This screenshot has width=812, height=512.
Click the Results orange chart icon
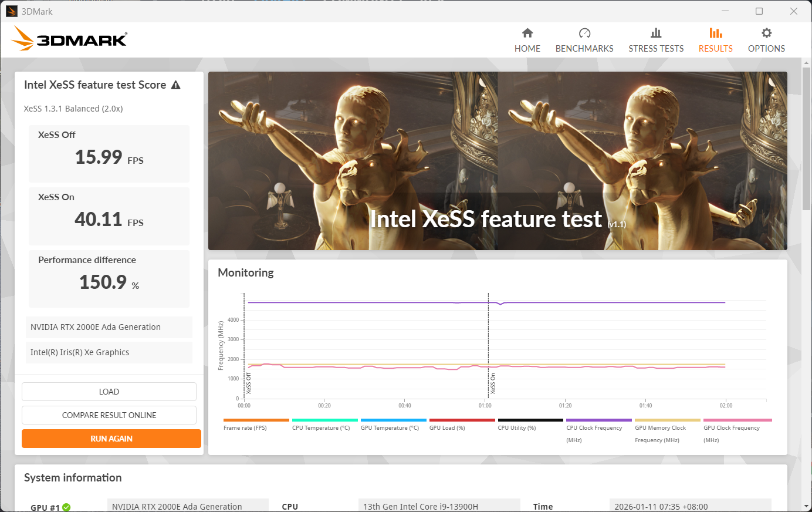(x=715, y=33)
